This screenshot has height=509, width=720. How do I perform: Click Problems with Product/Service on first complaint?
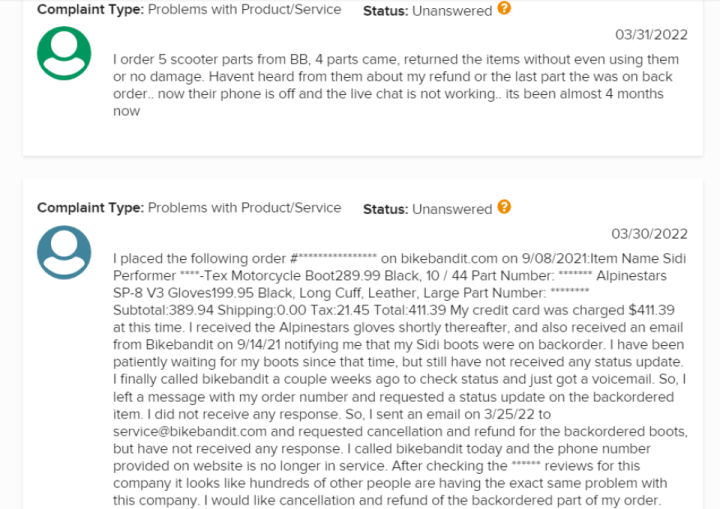click(x=244, y=10)
